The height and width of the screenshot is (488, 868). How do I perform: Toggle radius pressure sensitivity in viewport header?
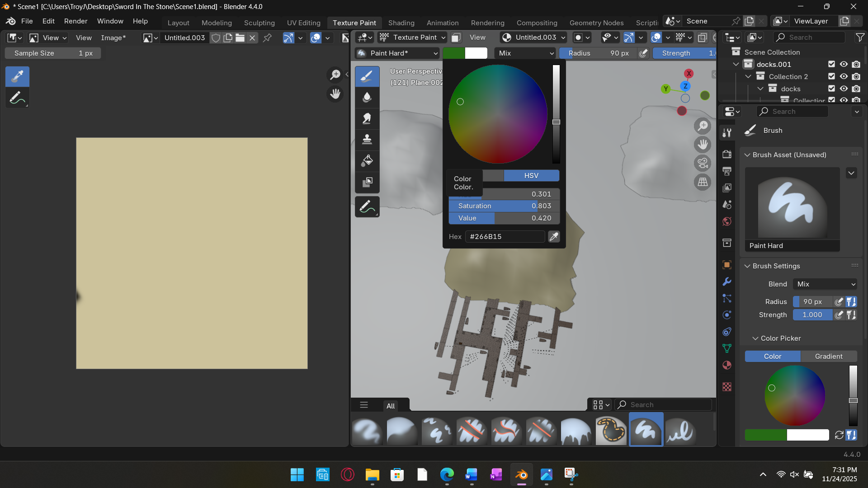tap(643, 53)
